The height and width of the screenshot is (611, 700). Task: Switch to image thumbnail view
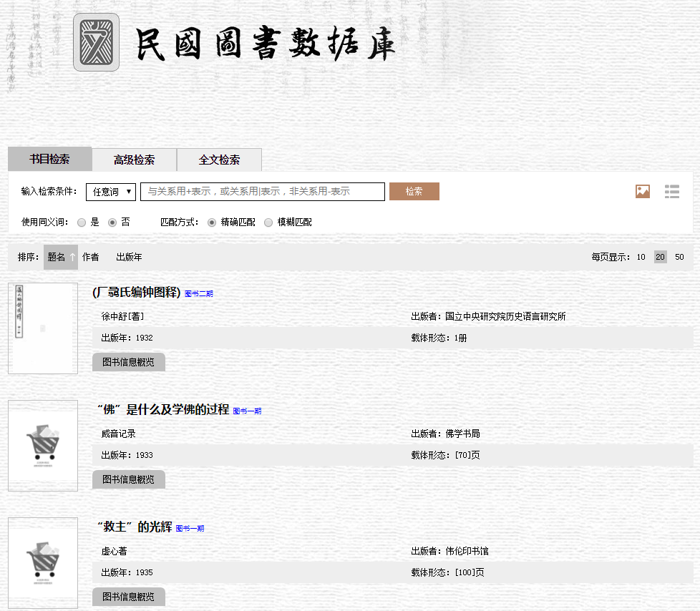[x=642, y=191]
